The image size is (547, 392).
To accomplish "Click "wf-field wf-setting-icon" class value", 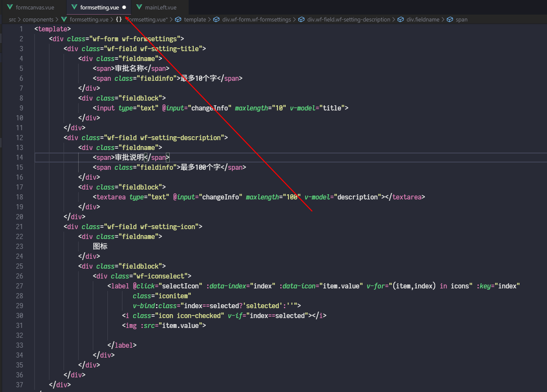I will pyautogui.click(x=151, y=227).
